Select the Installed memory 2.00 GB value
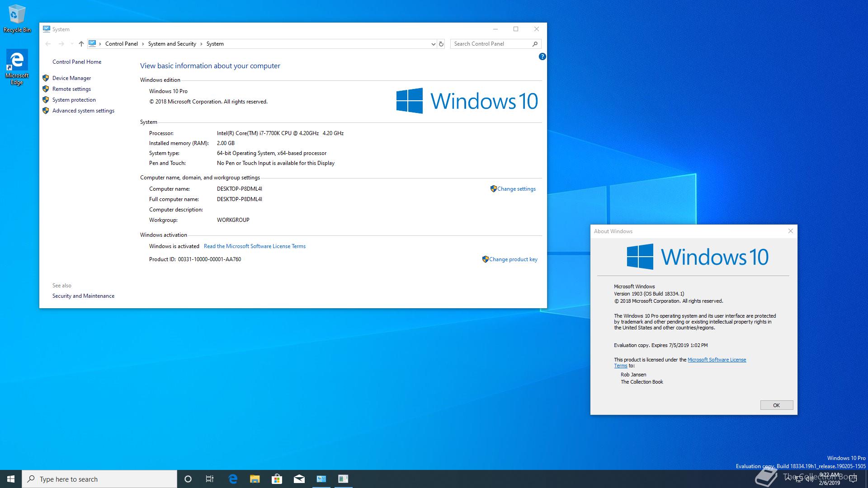The width and height of the screenshot is (868, 488). pyautogui.click(x=226, y=143)
